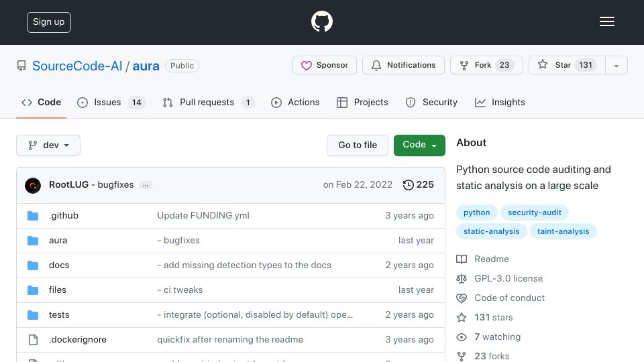The image size is (644, 362).
Task: Open the 7 watching link
Action: pos(488,337)
